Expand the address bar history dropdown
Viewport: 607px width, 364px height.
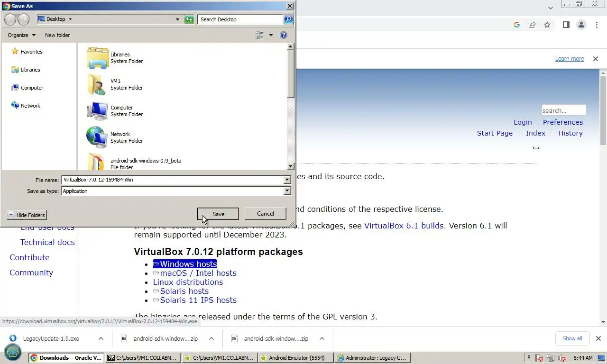[178, 19]
